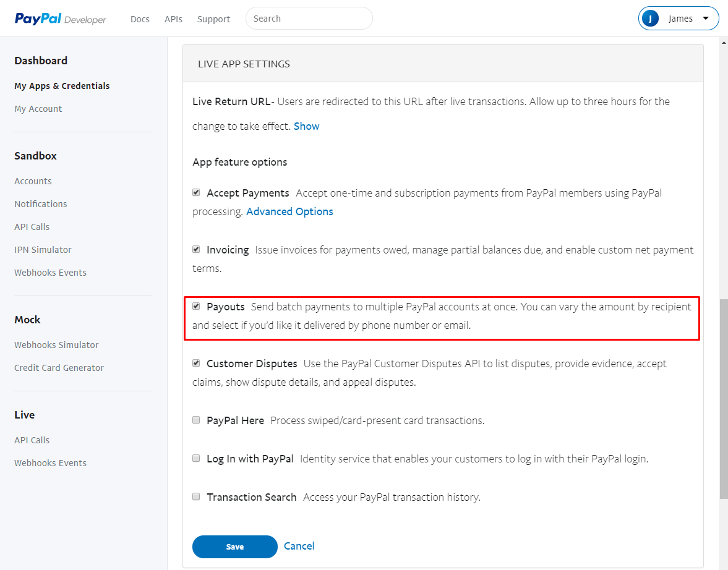
Task: Click the LIVE APP SETTINGS header text
Action: pos(244,64)
